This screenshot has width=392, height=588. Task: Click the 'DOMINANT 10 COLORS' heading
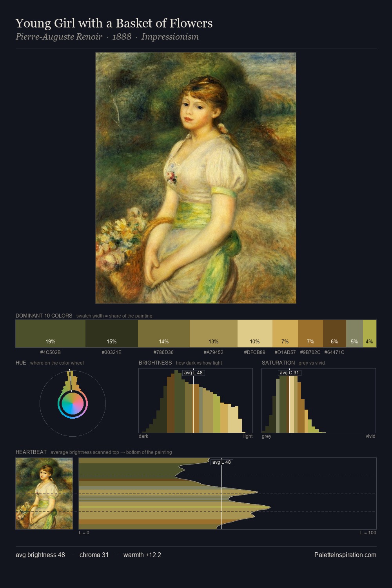[x=44, y=316]
